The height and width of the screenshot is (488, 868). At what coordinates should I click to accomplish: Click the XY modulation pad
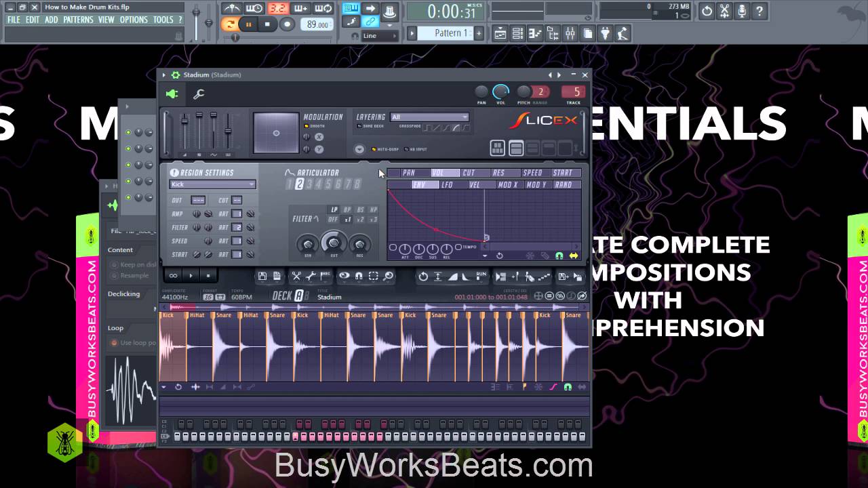[x=276, y=133]
